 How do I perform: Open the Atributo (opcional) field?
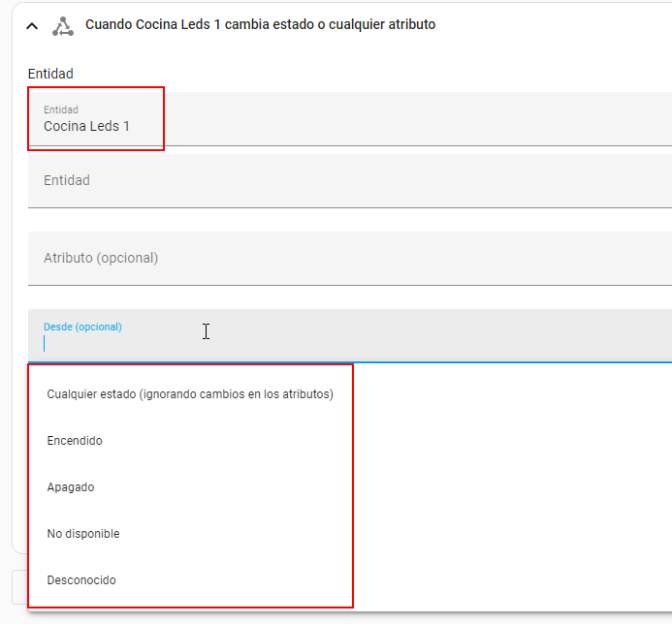349,259
